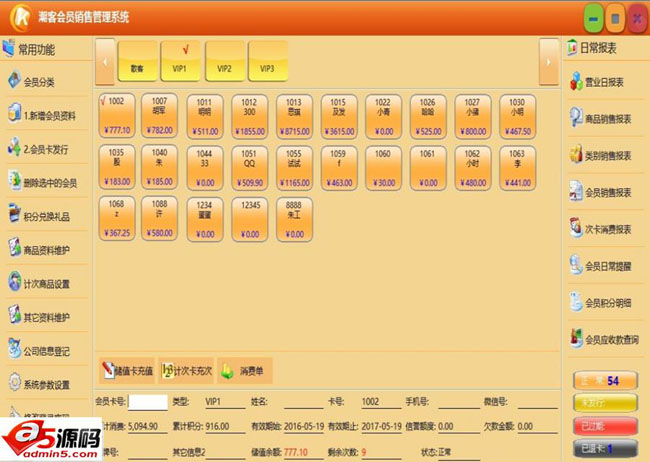Click the red 已过期 status button
This screenshot has height=462, width=650.
pyautogui.click(x=605, y=426)
